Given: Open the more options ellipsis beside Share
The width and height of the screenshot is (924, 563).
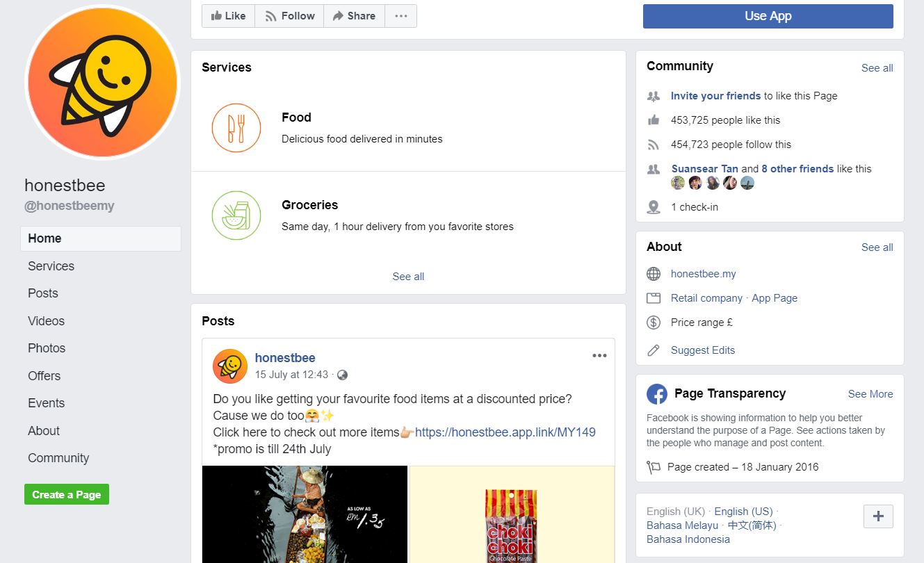Looking at the screenshot, I should [401, 16].
